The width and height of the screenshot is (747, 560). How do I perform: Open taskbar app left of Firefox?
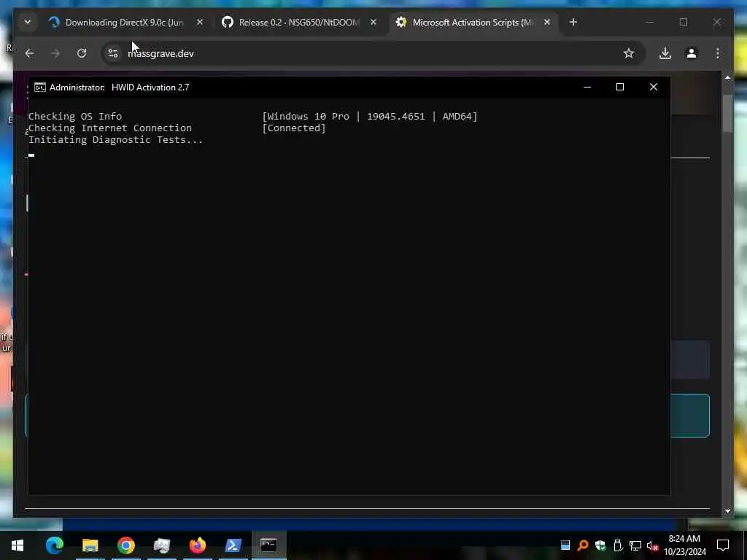[x=162, y=545]
